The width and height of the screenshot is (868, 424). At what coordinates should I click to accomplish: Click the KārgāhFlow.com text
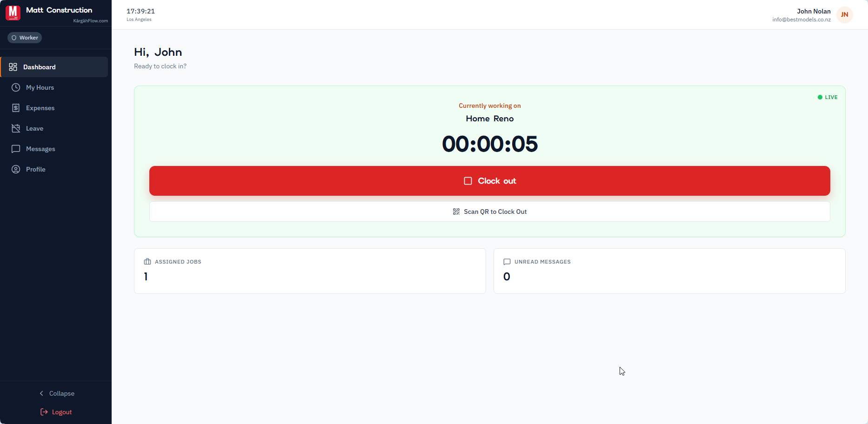(x=90, y=21)
